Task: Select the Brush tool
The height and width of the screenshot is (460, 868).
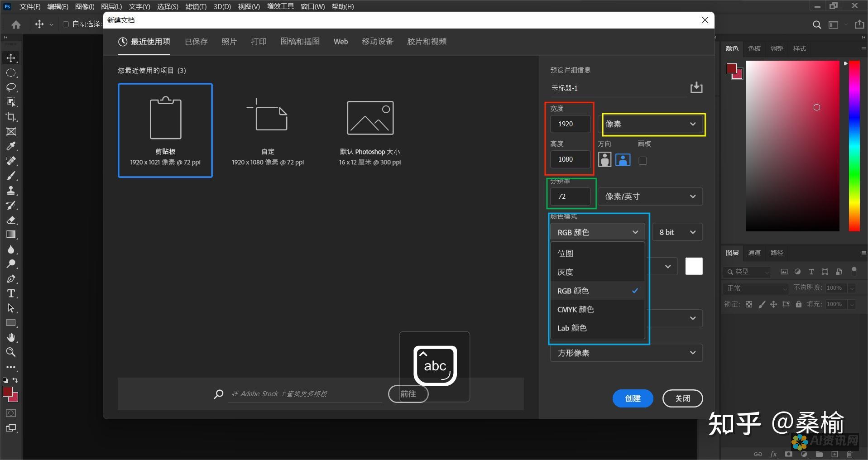Action: point(11,176)
